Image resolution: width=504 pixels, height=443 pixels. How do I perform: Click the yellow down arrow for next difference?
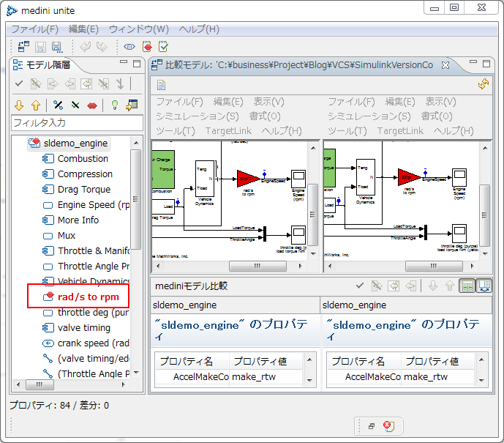pos(19,105)
